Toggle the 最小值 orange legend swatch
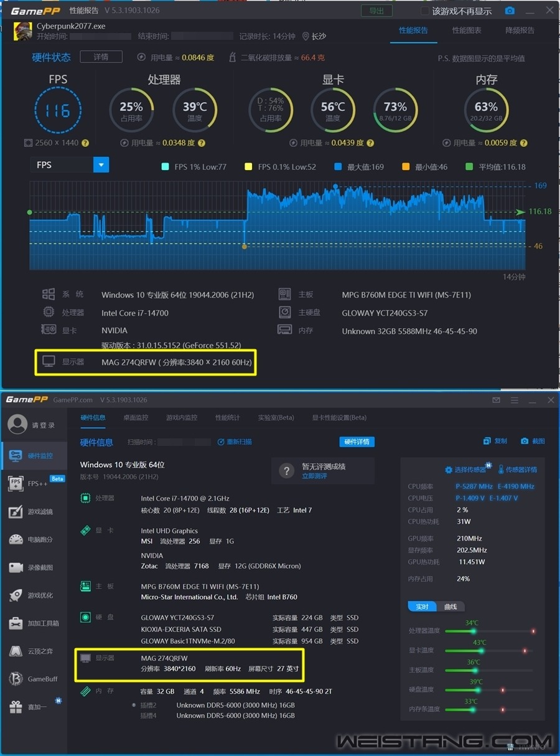 coord(406,167)
